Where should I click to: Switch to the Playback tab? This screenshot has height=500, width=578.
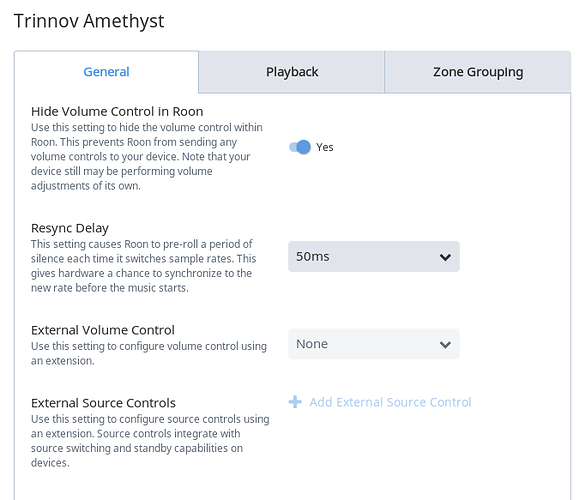click(x=292, y=72)
